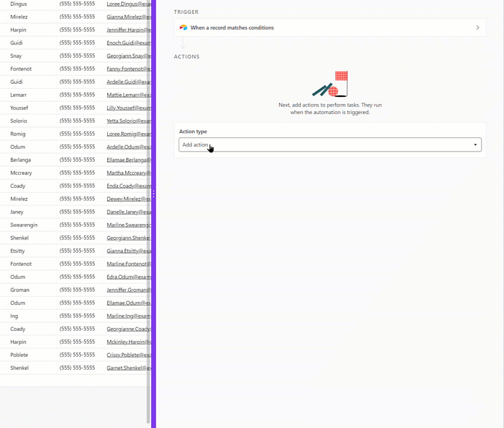The height and width of the screenshot is (428, 504).
Task: Click the cursor icon beside Add action
Action: click(211, 147)
